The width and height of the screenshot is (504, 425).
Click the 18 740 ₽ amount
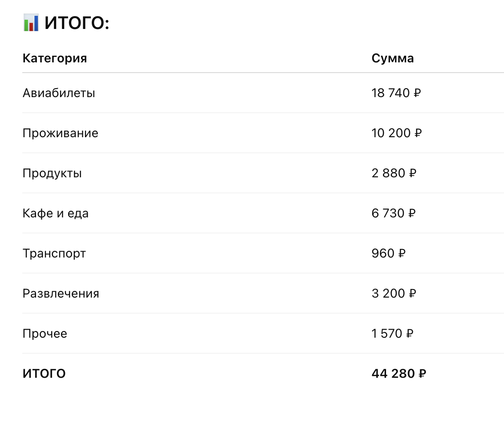[x=396, y=93]
